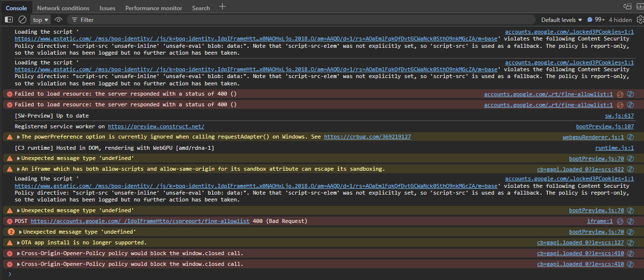Image resolution: width=644 pixels, height=280 pixels.
Task: Open the live expression eye icon
Action: pos(59,20)
